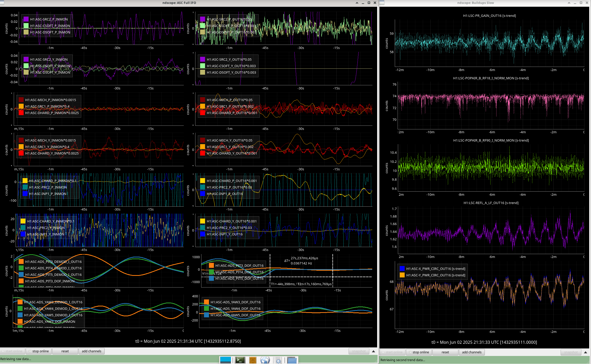The image size is (591, 364).
Task: Launch the web browser globe icon
Action: [x=265, y=360]
